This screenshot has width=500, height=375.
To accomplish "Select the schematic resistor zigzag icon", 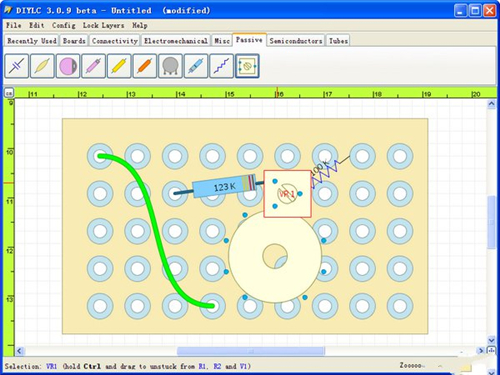I will (x=222, y=66).
